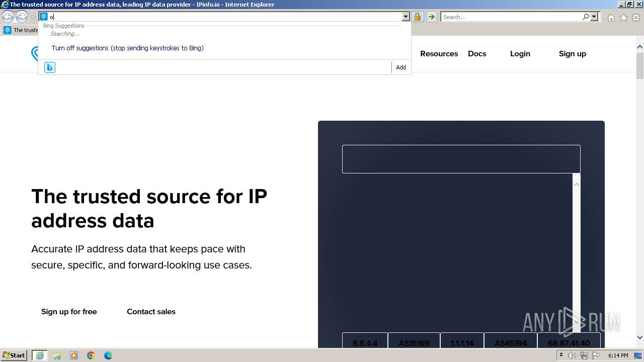
Task: Open the Windows Start button
Action: pos(14,355)
